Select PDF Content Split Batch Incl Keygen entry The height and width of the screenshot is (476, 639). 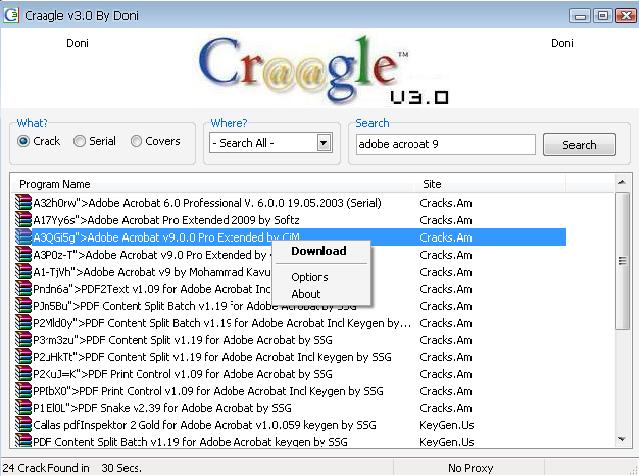(x=222, y=323)
